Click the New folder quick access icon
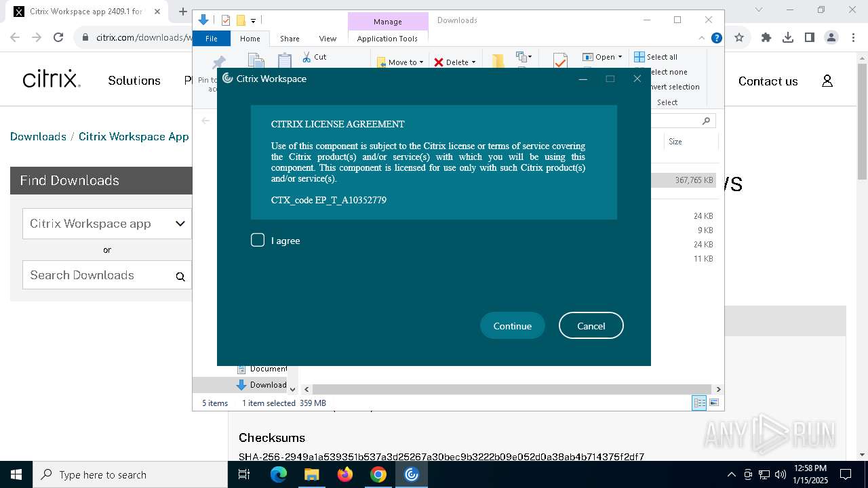Screen dimensions: 868x488 (x=241, y=20)
